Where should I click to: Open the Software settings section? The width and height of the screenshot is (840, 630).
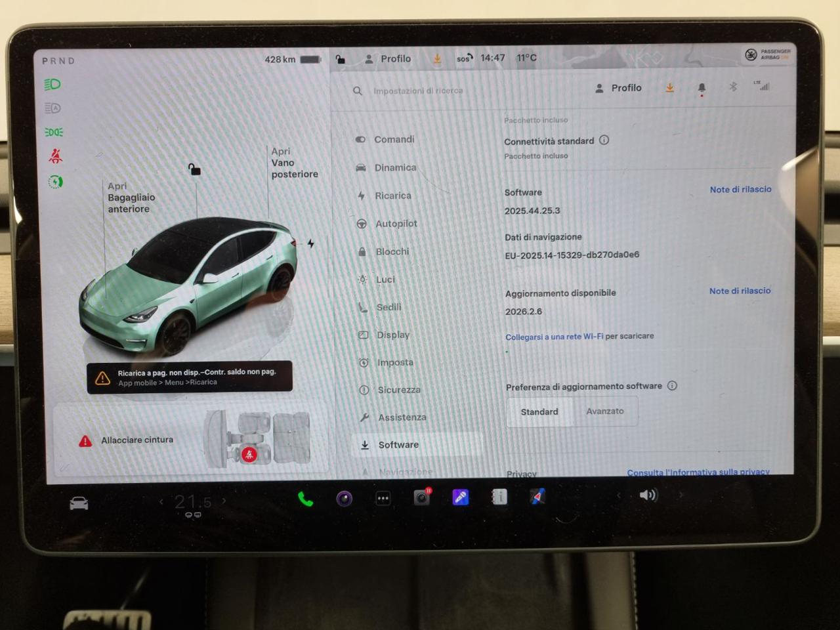398,444
